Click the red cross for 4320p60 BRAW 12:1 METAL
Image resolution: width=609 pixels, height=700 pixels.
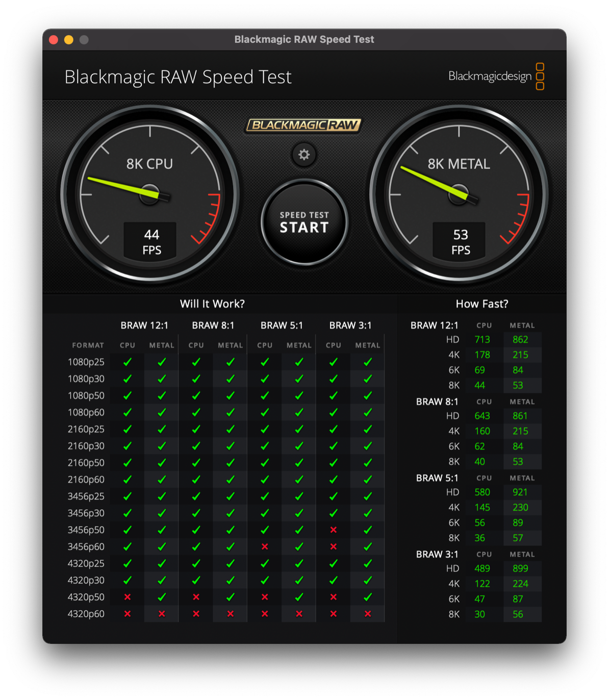(x=162, y=614)
